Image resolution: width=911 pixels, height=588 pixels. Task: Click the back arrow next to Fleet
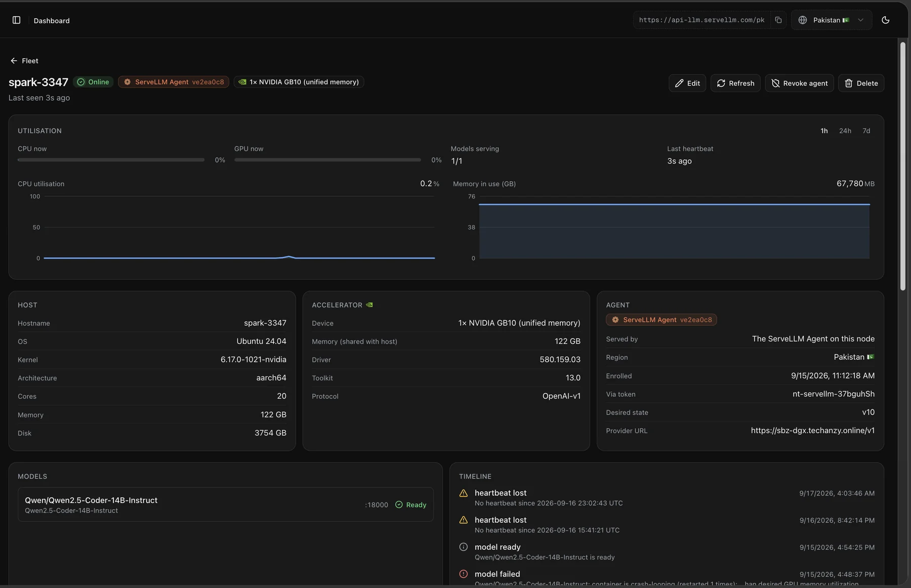(14, 61)
